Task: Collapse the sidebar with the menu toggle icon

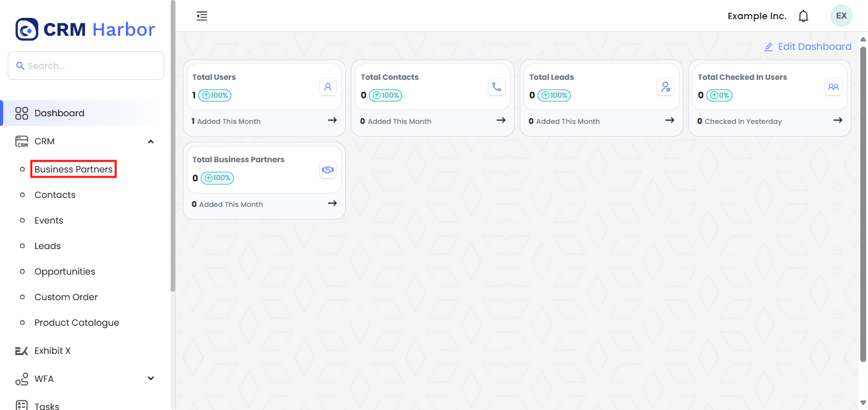Action: pos(202,16)
